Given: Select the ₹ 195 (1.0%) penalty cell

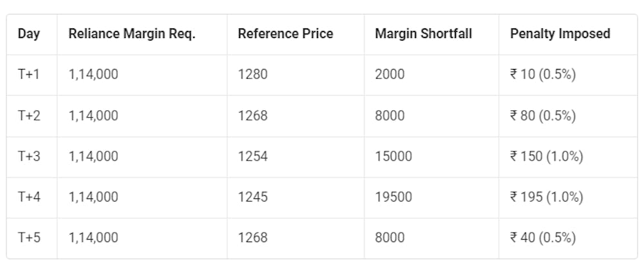Looking at the screenshot, I should coord(546,197).
